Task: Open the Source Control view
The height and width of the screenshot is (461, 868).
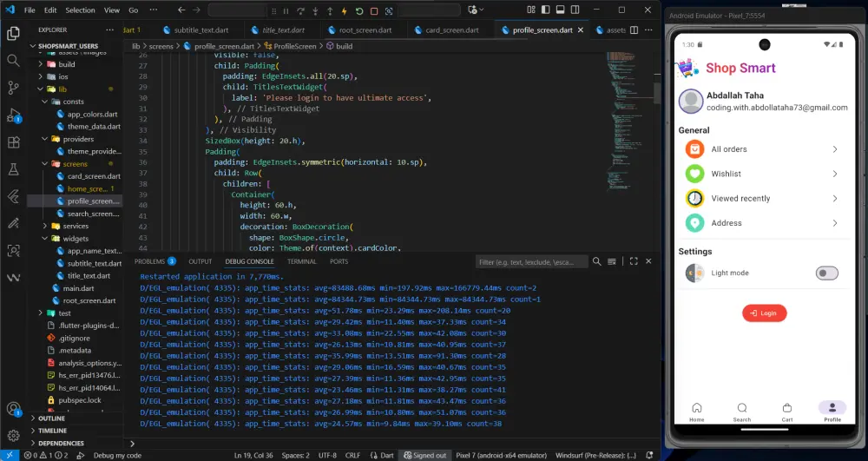Action: point(13,88)
